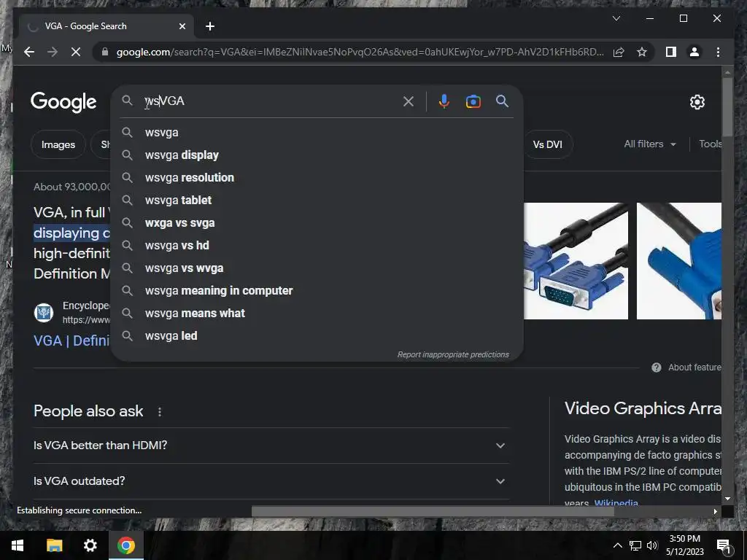
Task: Show hidden system tray icons
Action: pos(617,545)
